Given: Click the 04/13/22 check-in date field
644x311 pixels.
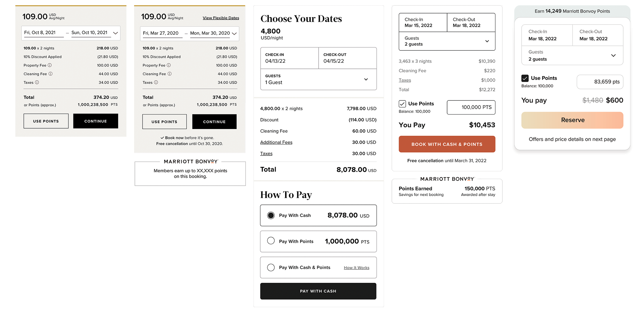Looking at the screenshot, I should click(x=289, y=58).
